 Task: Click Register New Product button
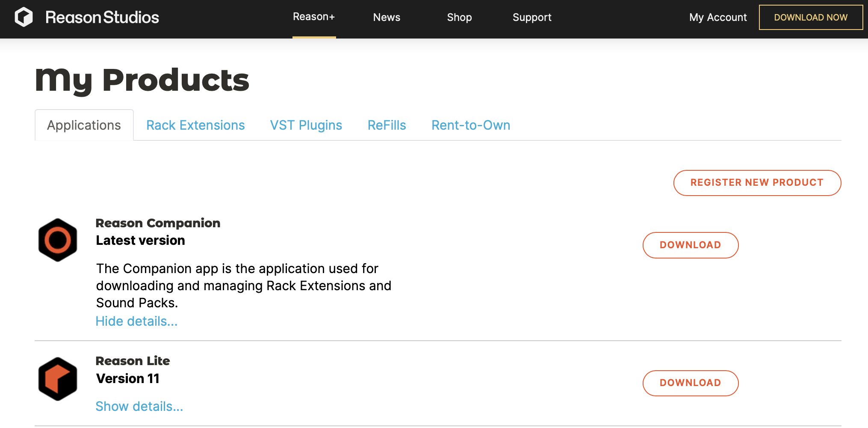(x=757, y=183)
